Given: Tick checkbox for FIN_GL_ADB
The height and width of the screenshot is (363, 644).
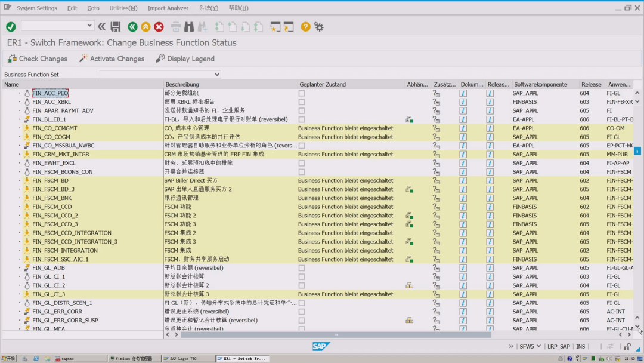Looking at the screenshot, I should (x=302, y=268).
